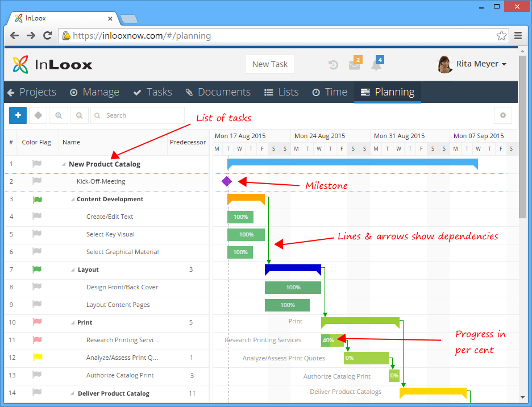The image size is (532, 407).
Task: Toggle yellow flag on Analyze/Assess Print row
Action: (x=38, y=357)
